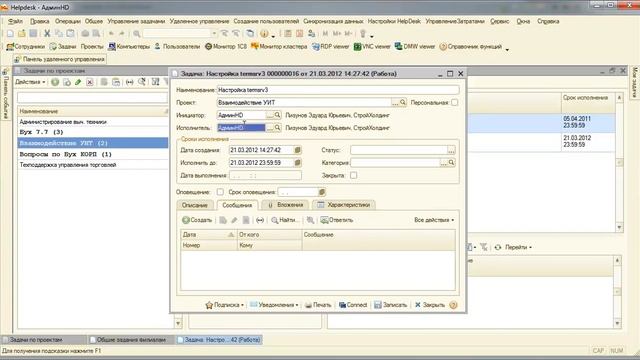Select the Вопросы по Бух КОРП (1) row
The height and width of the screenshot is (360, 640).
click(x=93, y=154)
